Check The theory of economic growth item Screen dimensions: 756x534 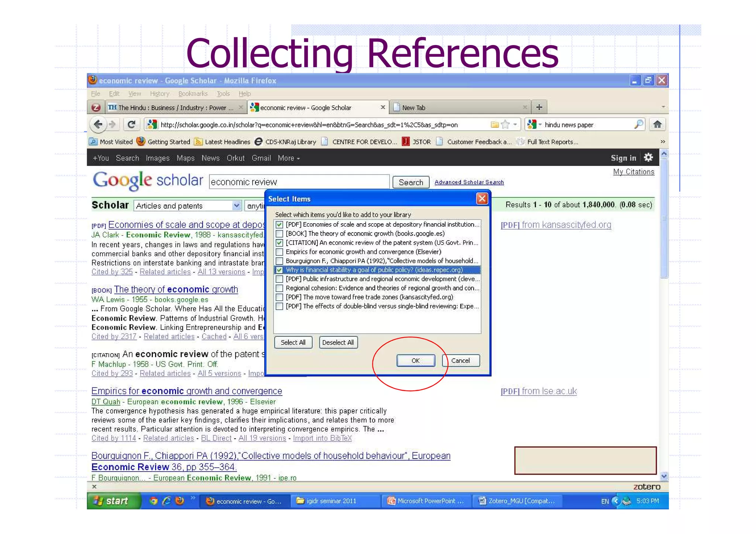(x=279, y=234)
